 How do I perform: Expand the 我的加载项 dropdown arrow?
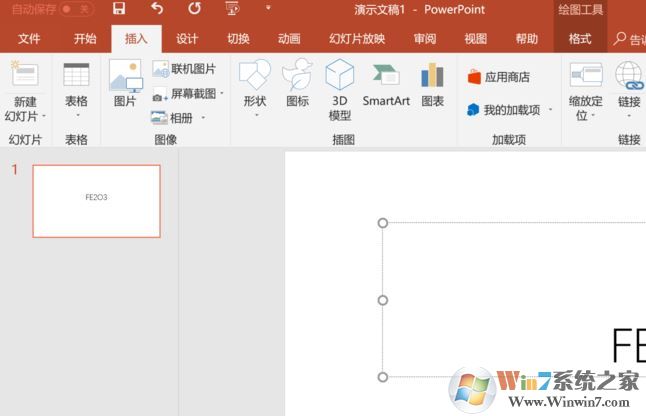tap(550, 110)
